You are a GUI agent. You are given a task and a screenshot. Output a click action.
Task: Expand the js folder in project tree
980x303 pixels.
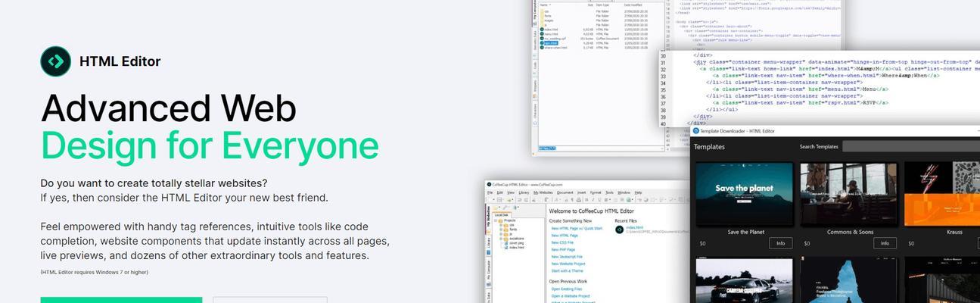[500, 233]
